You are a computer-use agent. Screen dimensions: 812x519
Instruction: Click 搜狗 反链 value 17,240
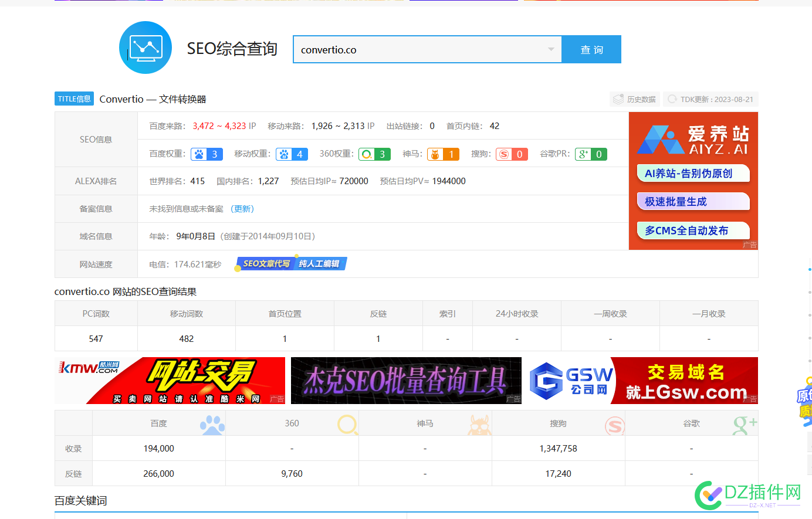tap(559, 474)
